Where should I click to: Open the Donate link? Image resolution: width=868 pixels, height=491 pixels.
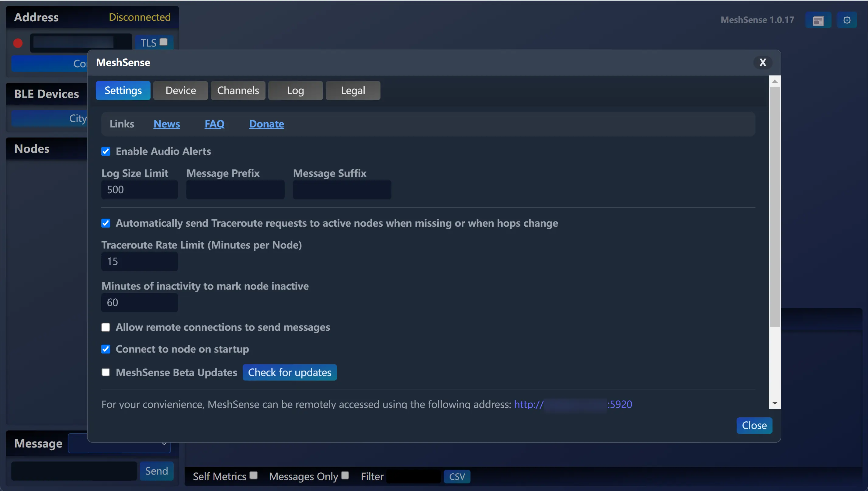pos(266,124)
